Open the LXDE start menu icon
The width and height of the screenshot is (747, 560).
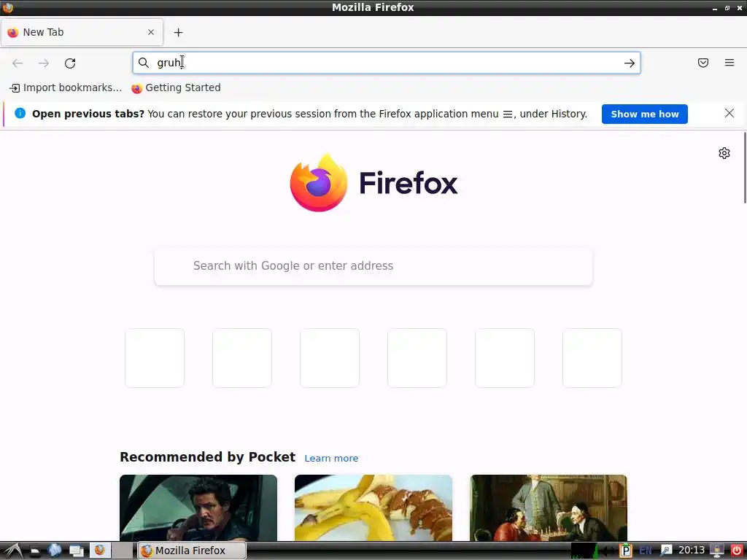coord(13,551)
